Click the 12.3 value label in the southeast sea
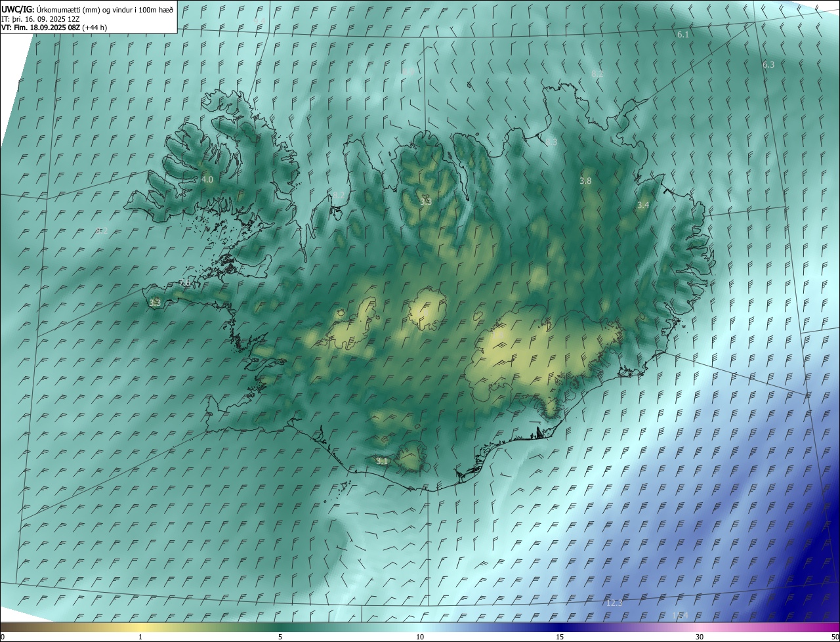840x642 pixels. pyautogui.click(x=614, y=603)
